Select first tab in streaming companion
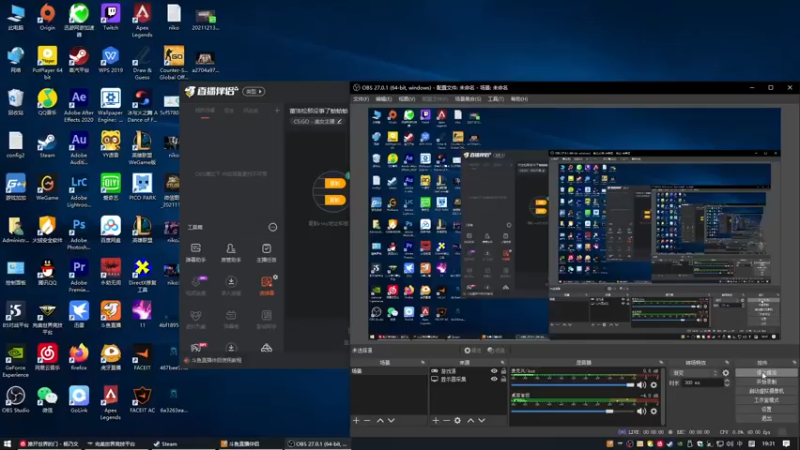Screen dimensions: 800x450 point(205,111)
